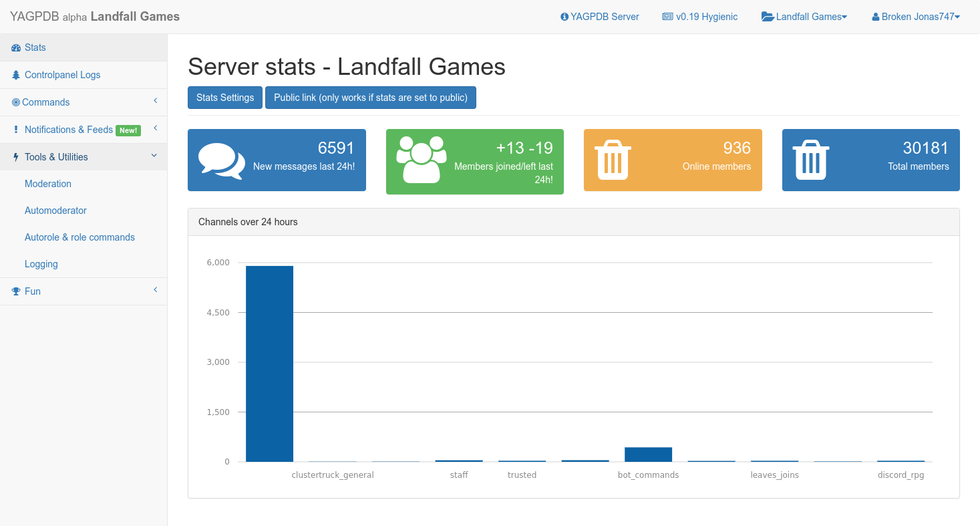The height and width of the screenshot is (526, 980).
Task: Collapse the Tools & Utilities chevron
Action: (x=154, y=156)
